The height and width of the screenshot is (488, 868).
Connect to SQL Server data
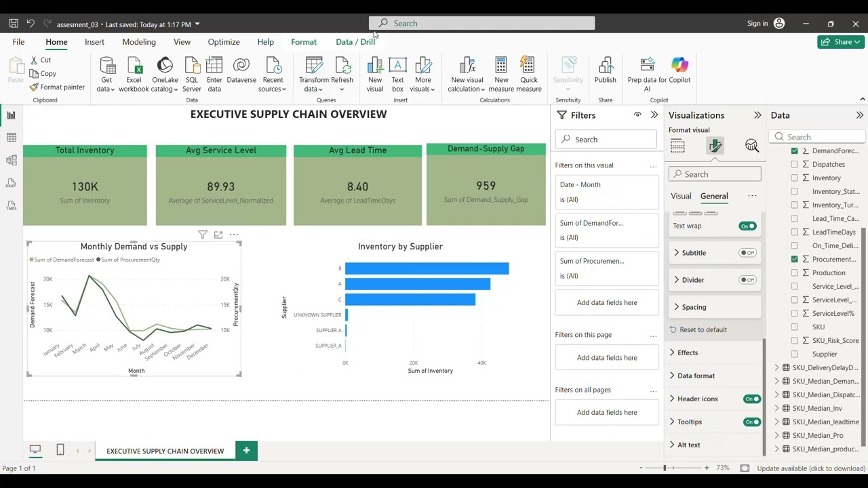point(192,75)
